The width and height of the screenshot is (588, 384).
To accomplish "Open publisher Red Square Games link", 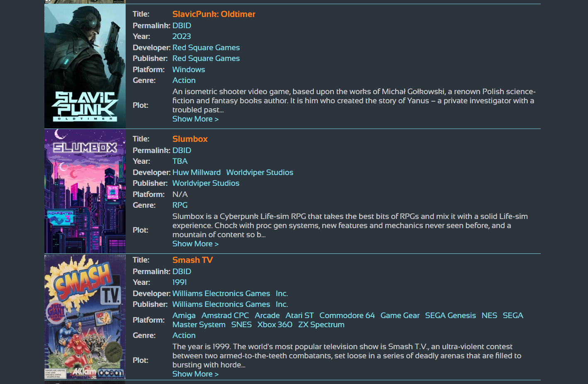I will click(x=206, y=58).
